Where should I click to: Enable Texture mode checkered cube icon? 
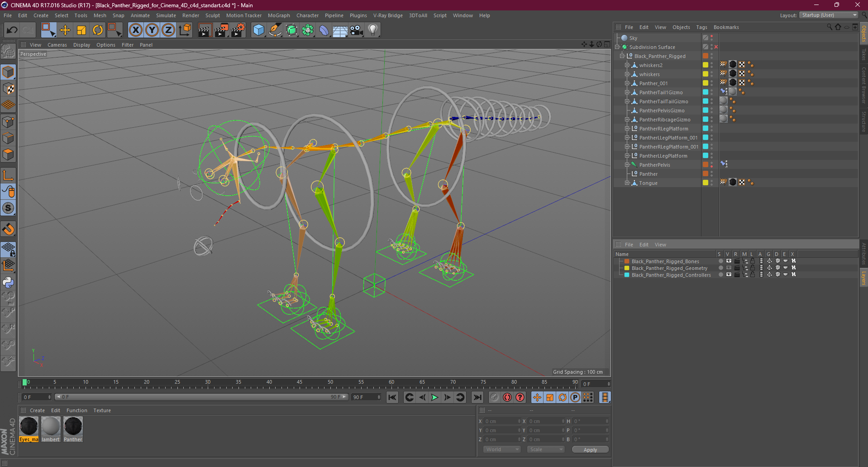9,89
